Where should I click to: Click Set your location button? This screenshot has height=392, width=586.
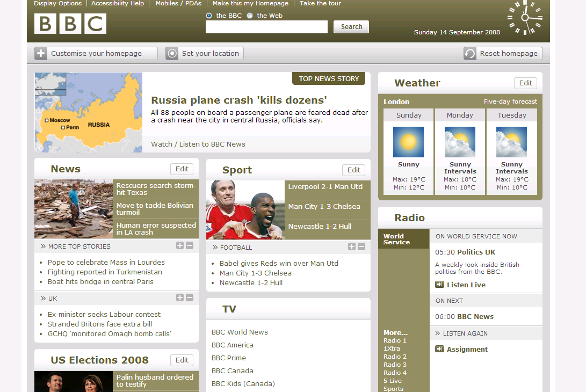[x=205, y=54]
